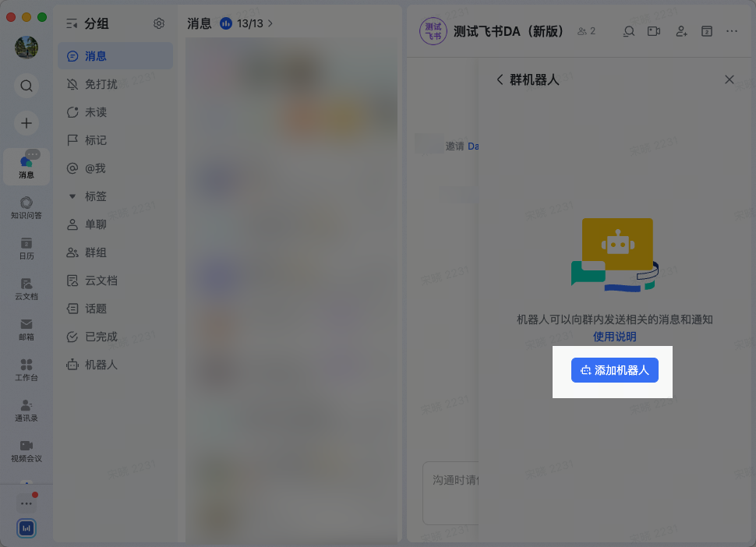The image size is (756, 547).
Task: Open 云文档 in the left navigation bar
Action: pyautogui.click(x=26, y=288)
